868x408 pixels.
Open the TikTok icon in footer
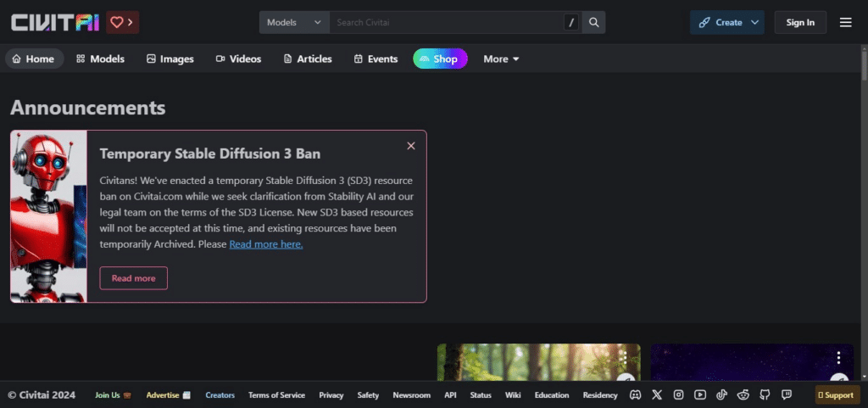721,394
